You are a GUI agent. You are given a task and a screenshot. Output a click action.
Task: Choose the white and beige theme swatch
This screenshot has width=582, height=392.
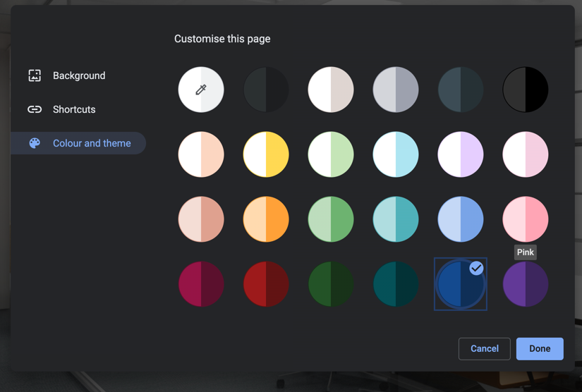[x=331, y=90]
